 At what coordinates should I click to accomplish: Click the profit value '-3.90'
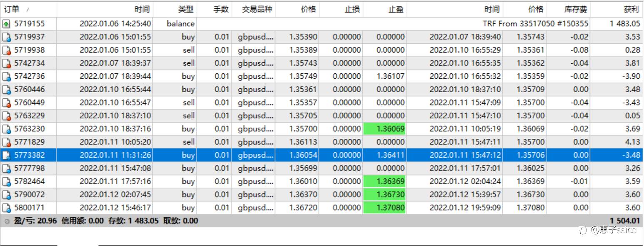coord(631,76)
